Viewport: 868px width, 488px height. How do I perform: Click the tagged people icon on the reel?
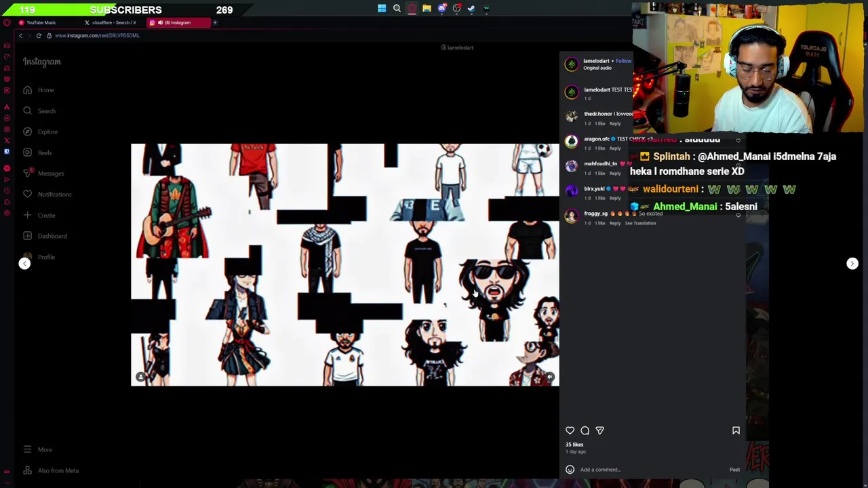coord(140,377)
